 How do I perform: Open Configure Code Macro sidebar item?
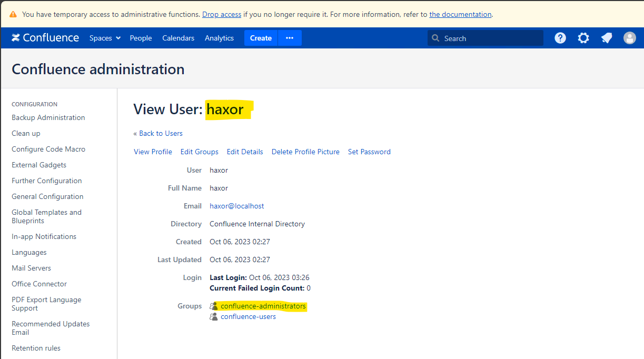(48, 149)
